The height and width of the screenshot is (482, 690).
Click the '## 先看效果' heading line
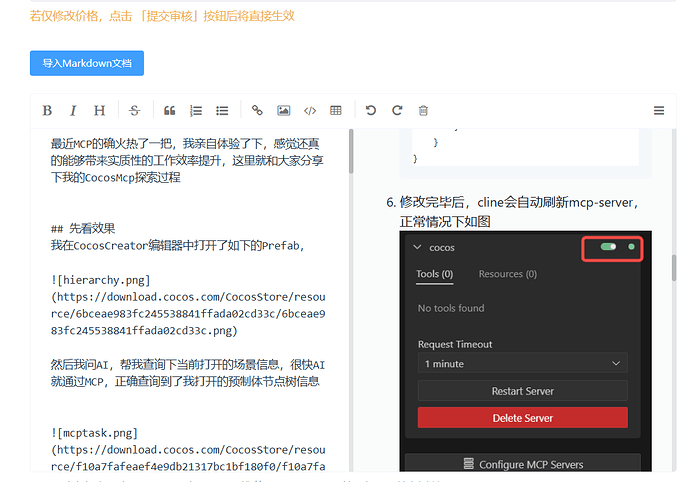click(83, 228)
